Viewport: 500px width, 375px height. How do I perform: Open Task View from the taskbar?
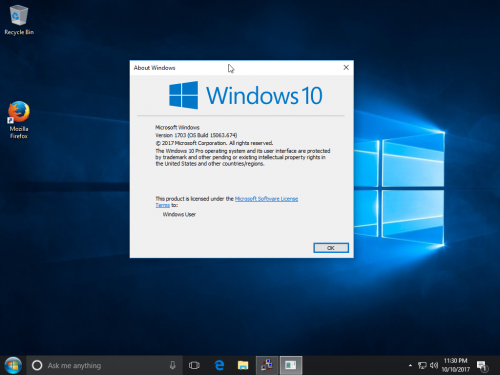194,365
